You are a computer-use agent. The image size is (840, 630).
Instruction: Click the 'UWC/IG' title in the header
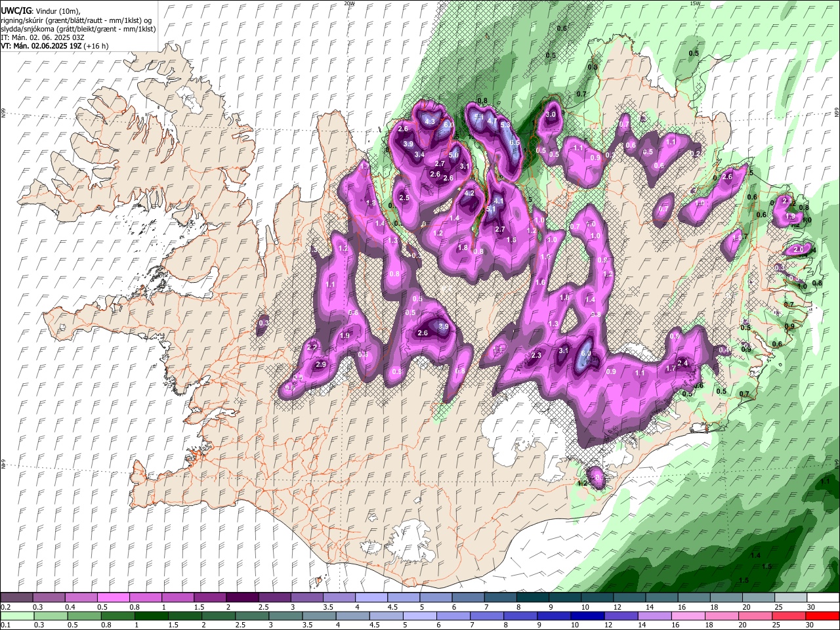pos(16,11)
